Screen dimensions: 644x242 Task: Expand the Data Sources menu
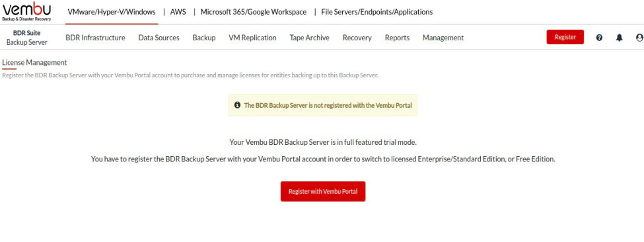(159, 38)
